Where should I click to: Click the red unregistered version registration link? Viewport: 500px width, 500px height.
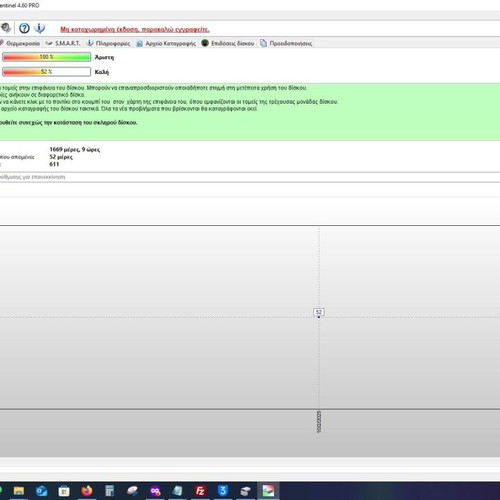pyautogui.click(x=135, y=29)
